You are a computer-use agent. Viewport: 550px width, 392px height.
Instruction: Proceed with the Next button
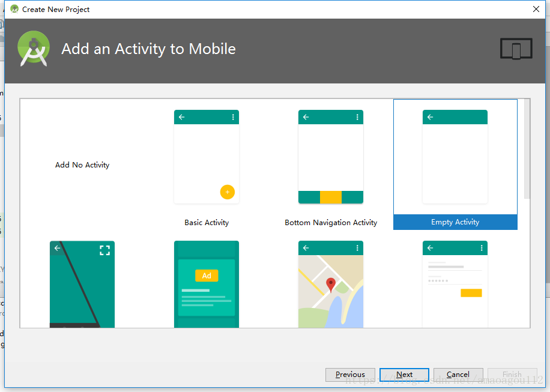pyautogui.click(x=404, y=375)
